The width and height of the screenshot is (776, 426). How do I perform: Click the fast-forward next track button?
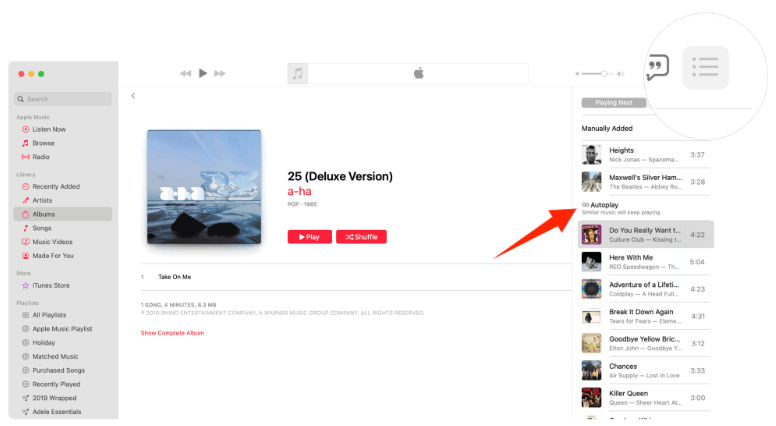[220, 73]
